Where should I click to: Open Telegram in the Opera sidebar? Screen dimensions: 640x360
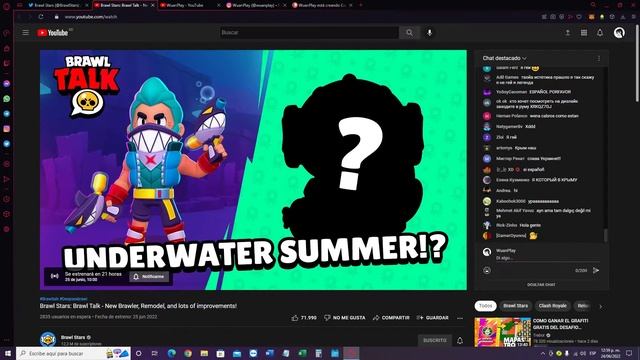[7, 114]
